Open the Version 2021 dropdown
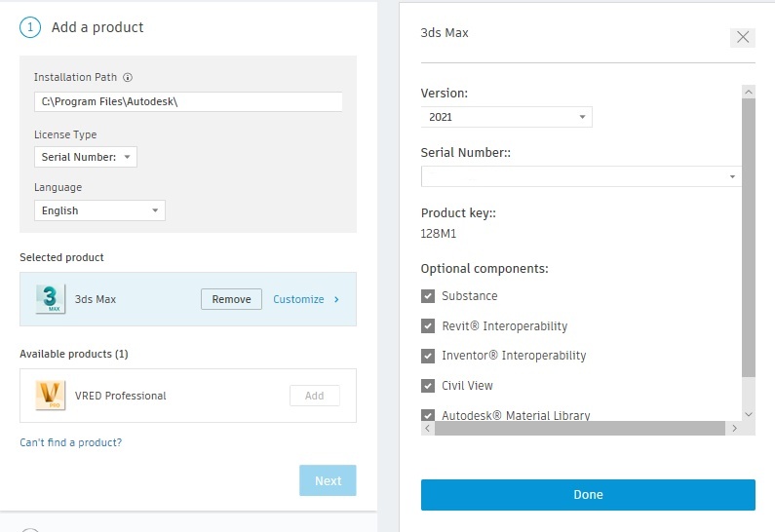Image resolution: width=775 pixels, height=532 pixels. tap(507, 117)
